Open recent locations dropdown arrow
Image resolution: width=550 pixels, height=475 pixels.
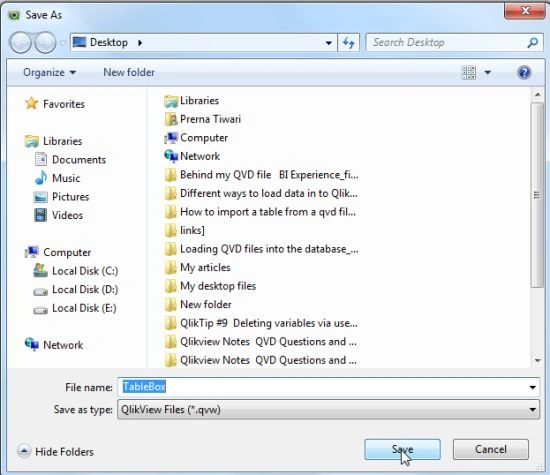[x=62, y=43]
